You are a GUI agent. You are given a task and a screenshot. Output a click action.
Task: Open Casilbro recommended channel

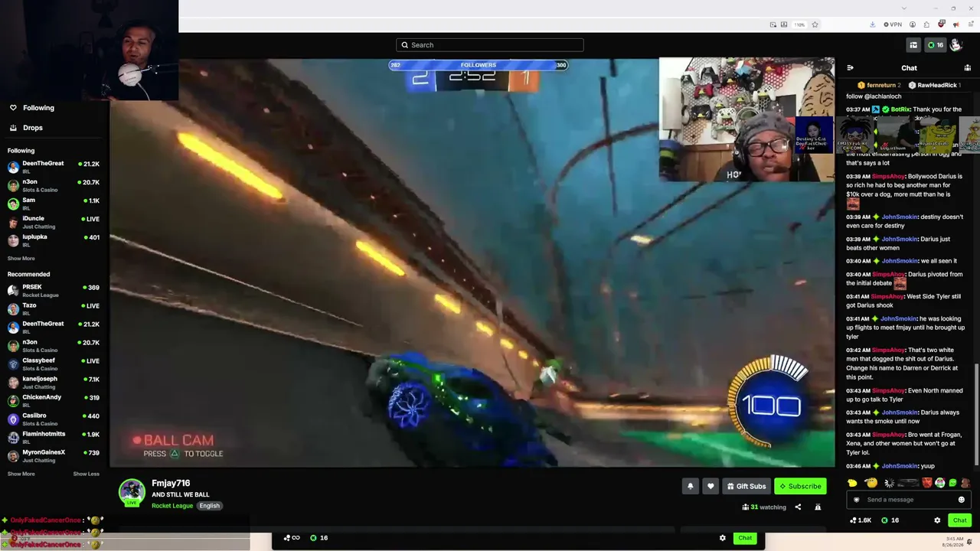[x=54, y=419]
